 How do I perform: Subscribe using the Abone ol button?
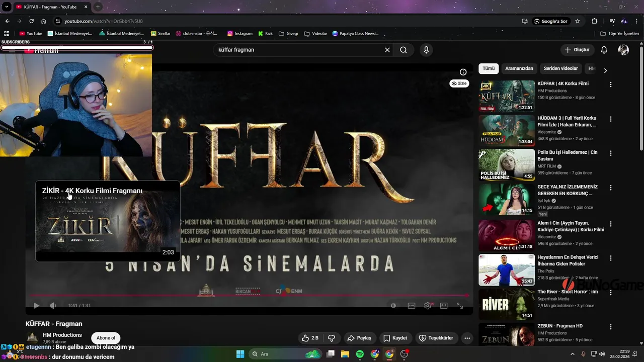click(x=106, y=338)
